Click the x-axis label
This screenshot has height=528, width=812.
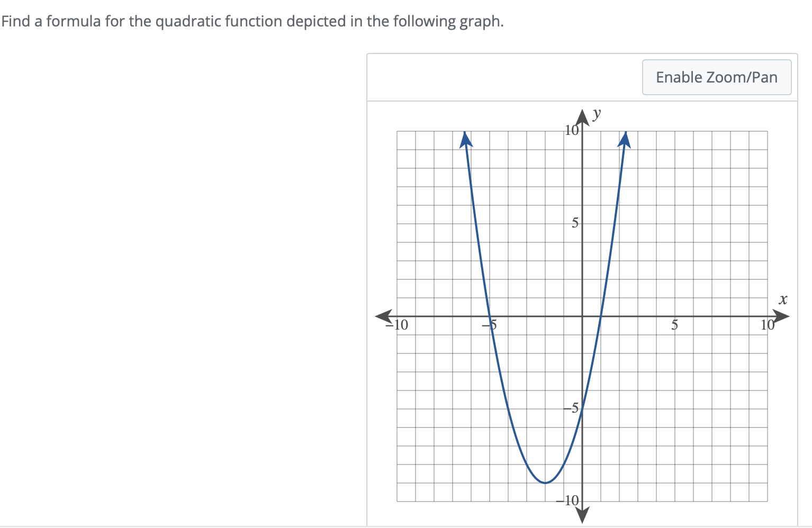tap(783, 299)
